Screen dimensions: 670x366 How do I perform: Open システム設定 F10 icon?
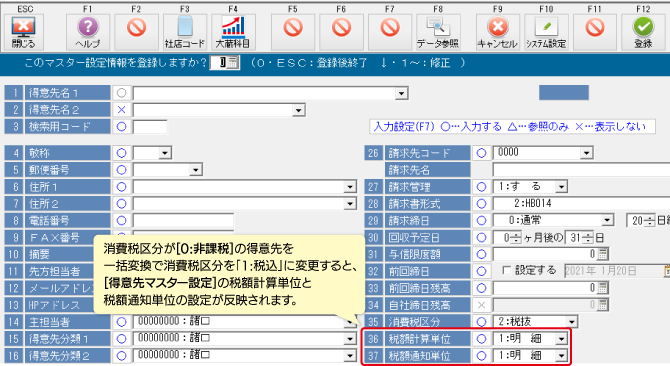pos(546,32)
